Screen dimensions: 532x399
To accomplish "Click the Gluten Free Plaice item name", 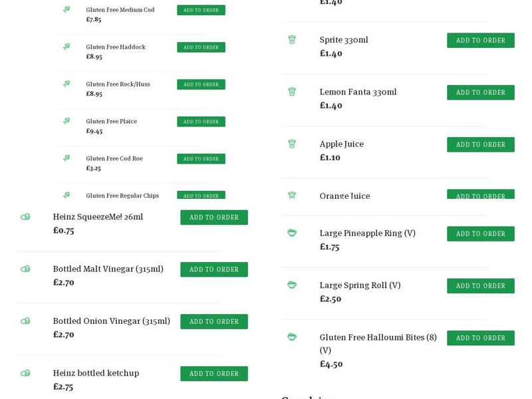I will [112, 121].
